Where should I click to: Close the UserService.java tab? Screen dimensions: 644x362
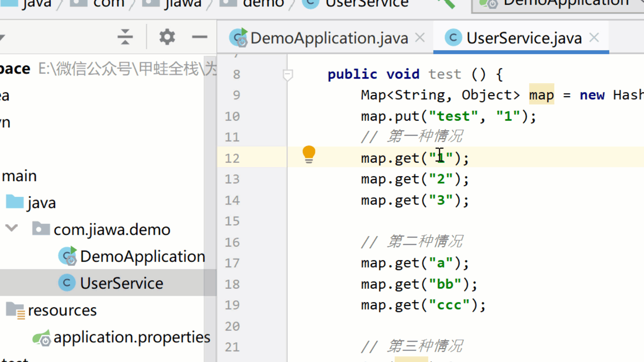click(x=594, y=38)
